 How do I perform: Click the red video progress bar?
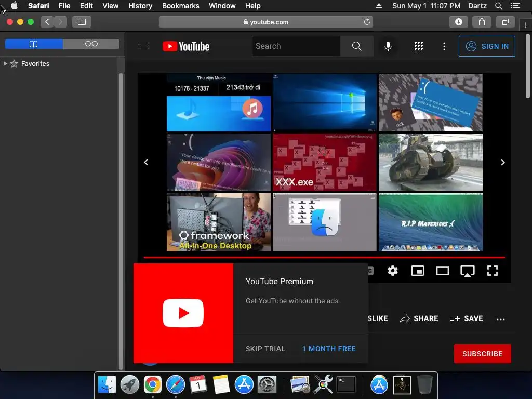click(324, 258)
